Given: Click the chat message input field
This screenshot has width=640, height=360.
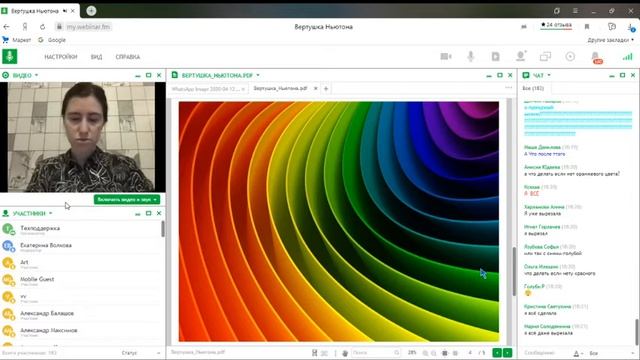Looking at the screenshot, I should (547, 353).
